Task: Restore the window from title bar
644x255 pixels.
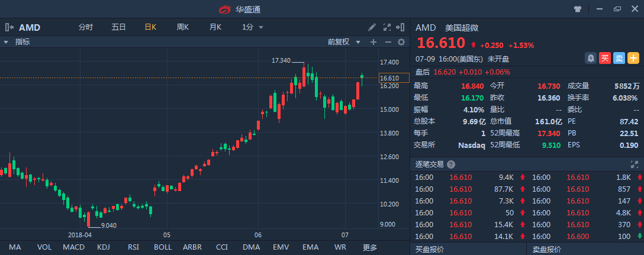Action: pos(617,9)
